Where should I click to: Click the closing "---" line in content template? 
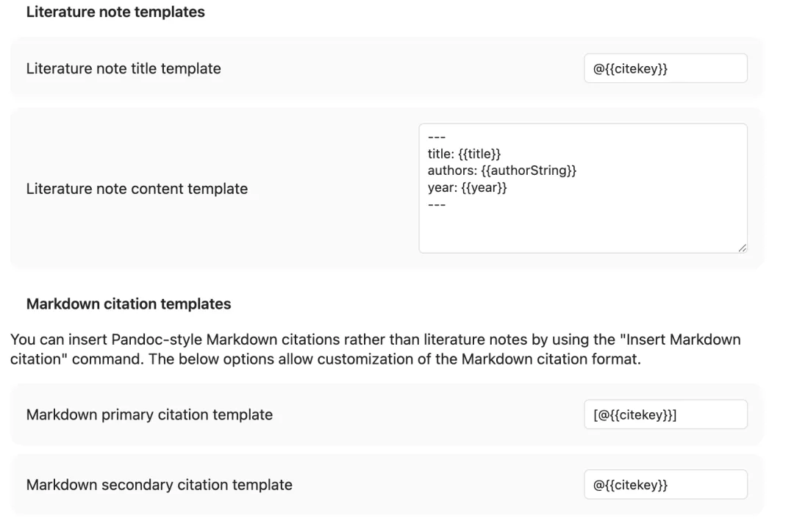(x=437, y=204)
